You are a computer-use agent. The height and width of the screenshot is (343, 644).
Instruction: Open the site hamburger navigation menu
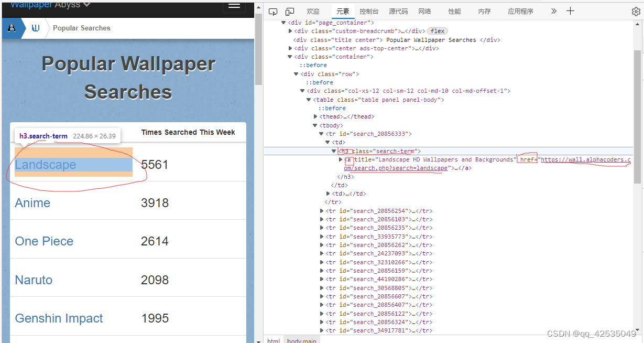pyautogui.click(x=234, y=6)
